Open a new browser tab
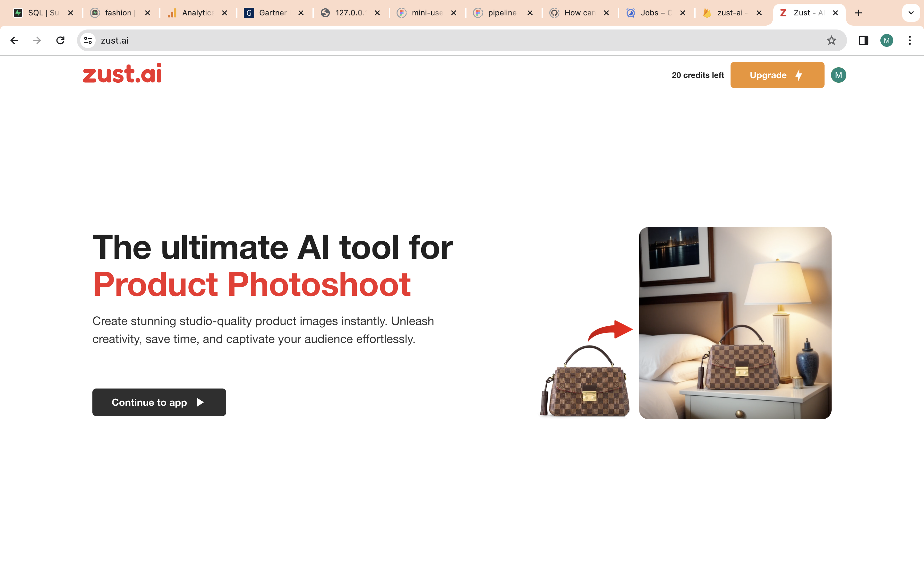 [x=859, y=13]
